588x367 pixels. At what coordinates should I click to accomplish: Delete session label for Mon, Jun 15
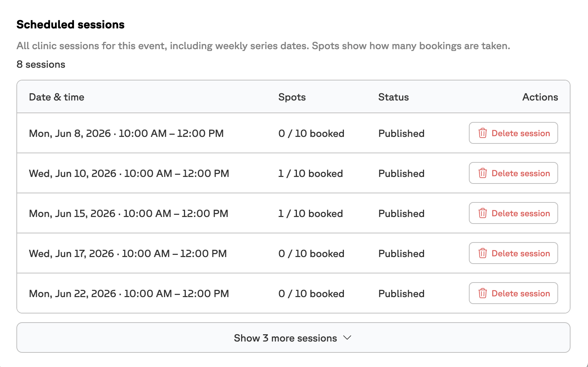[x=521, y=213]
